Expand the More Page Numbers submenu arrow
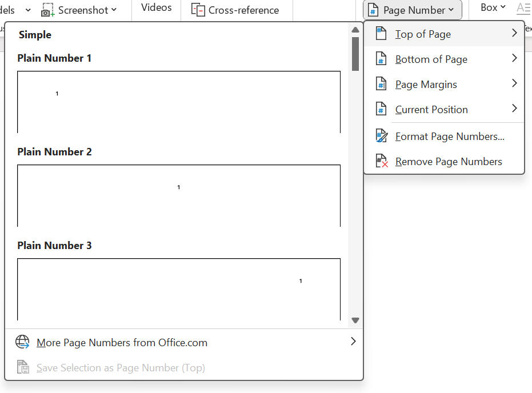The height and width of the screenshot is (393, 532). [x=353, y=341]
